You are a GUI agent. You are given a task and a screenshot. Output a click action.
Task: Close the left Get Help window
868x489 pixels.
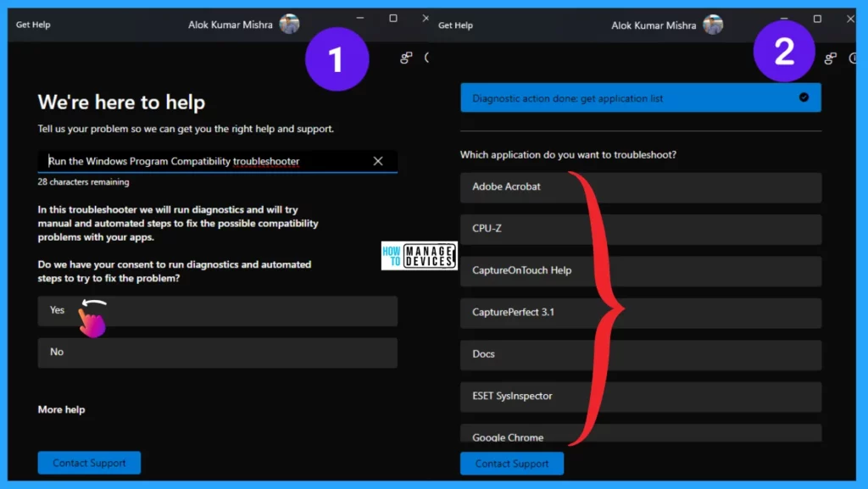[x=426, y=19]
